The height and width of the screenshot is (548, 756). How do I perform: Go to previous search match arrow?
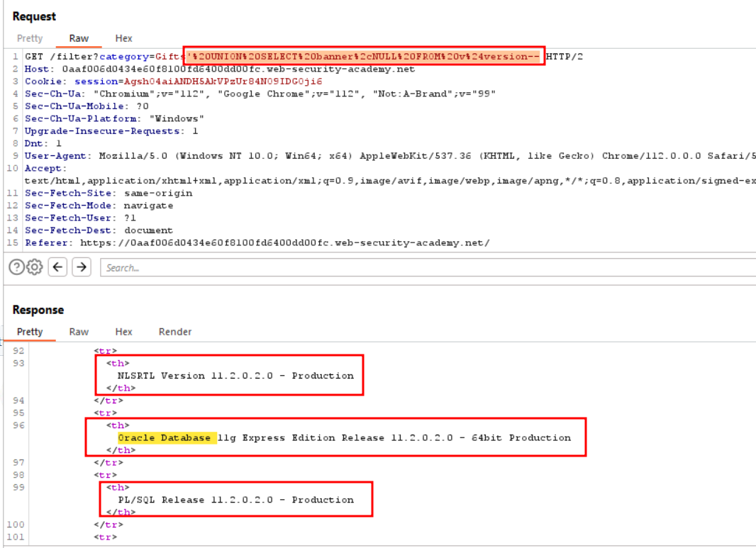[x=58, y=267]
